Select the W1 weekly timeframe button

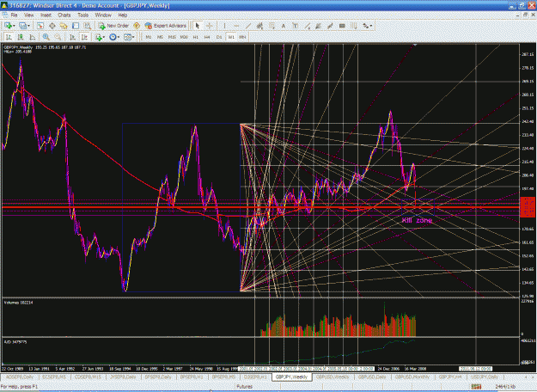point(231,37)
